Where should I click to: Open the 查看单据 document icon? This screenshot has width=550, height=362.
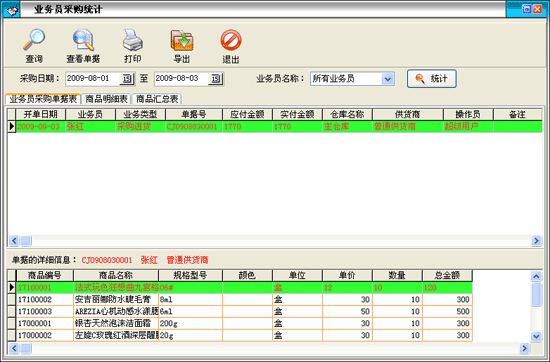tap(83, 40)
